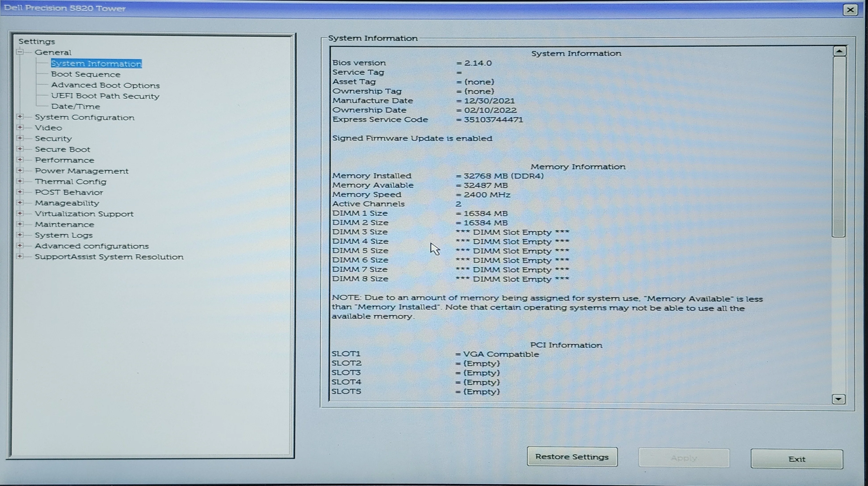Click the greyed Apply button
Image resolution: width=868 pixels, height=486 pixels.
684,458
